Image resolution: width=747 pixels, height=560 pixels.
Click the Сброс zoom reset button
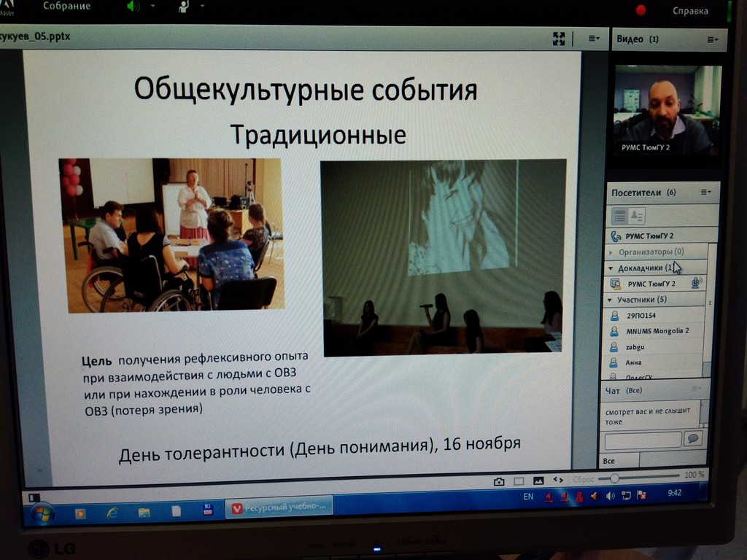(x=583, y=479)
